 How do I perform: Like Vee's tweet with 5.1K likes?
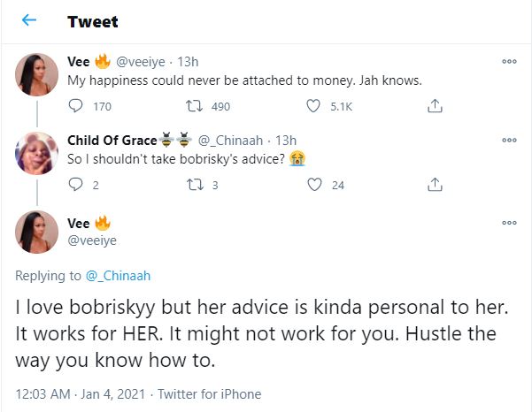[x=312, y=107]
